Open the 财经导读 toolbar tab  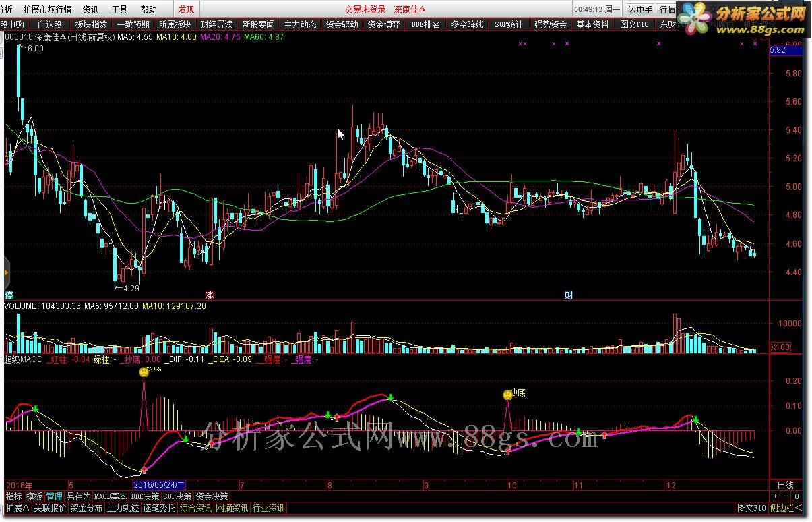coord(216,24)
